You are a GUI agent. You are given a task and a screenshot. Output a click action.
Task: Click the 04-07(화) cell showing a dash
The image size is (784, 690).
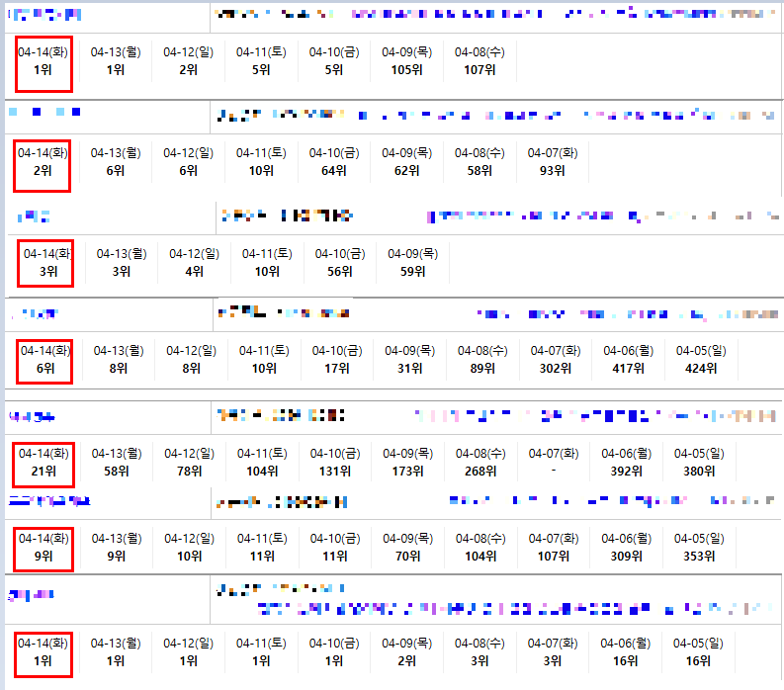click(x=554, y=463)
